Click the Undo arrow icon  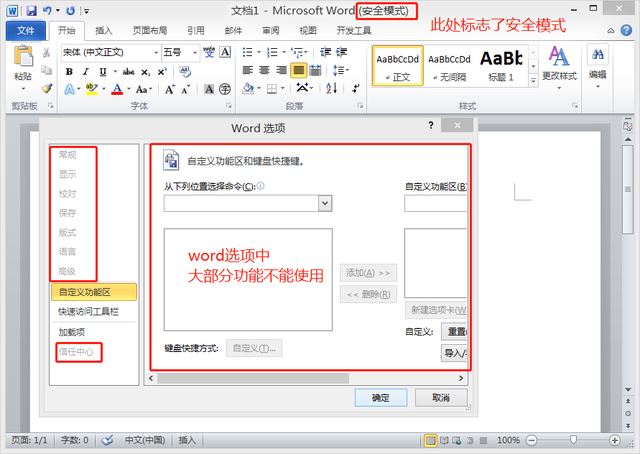click(x=47, y=11)
